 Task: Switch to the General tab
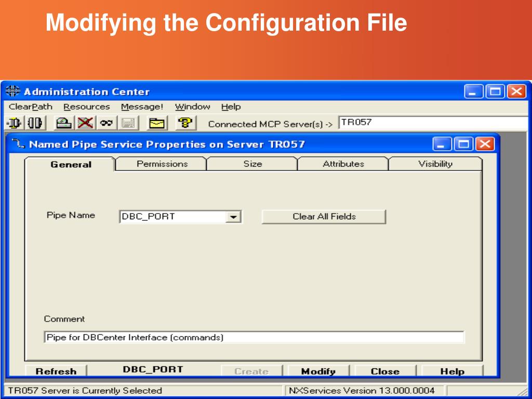coord(70,164)
